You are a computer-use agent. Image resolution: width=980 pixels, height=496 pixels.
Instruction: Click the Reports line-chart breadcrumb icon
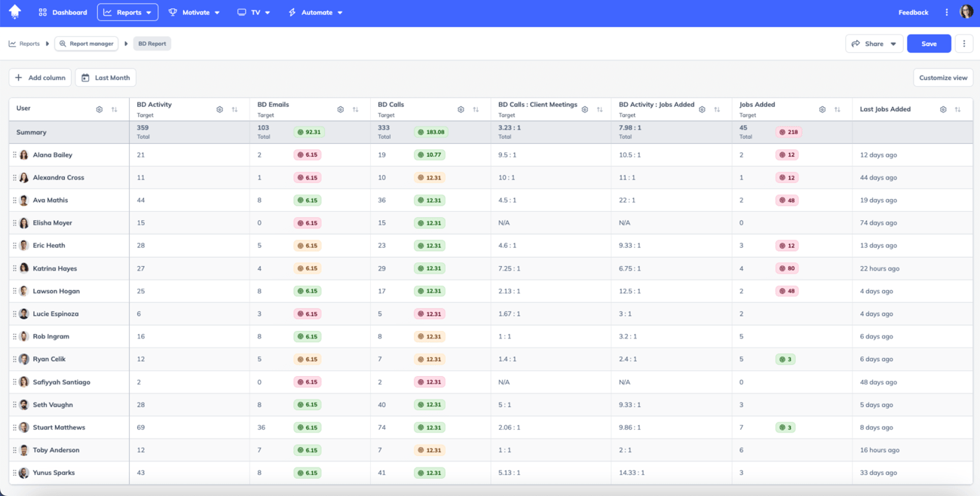[x=12, y=43]
